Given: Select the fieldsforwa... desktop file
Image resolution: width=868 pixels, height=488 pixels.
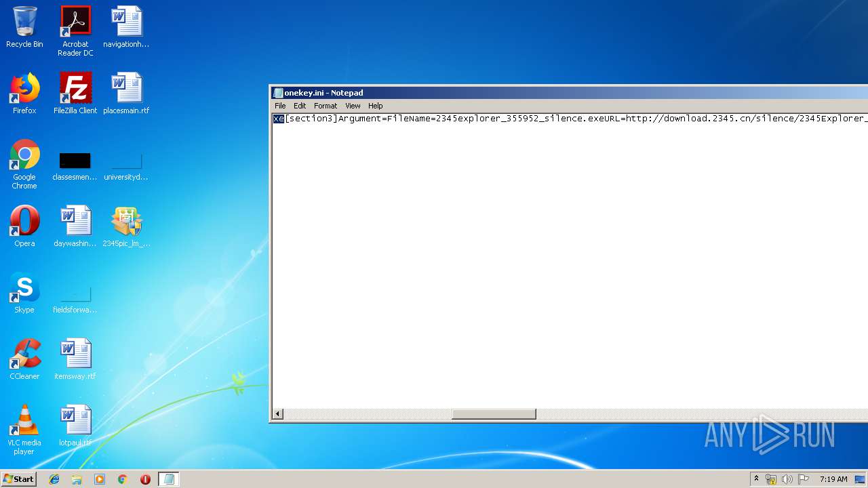Looking at the screenshot, I should pyautogui.click(x=75, y=298).
